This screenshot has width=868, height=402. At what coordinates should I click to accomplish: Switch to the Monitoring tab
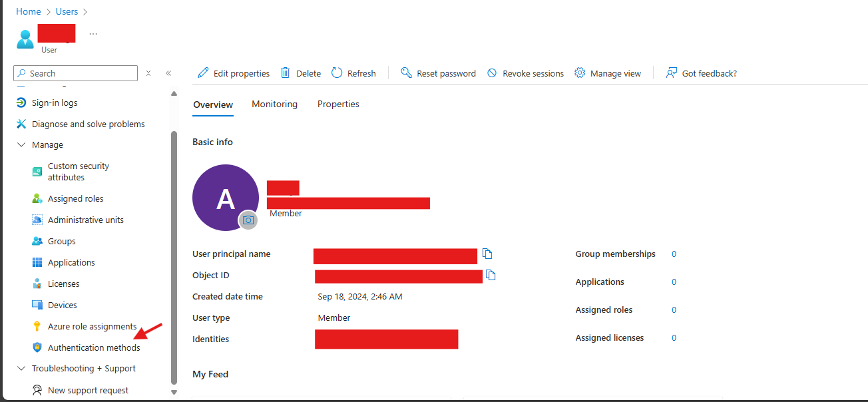(274, 104)
